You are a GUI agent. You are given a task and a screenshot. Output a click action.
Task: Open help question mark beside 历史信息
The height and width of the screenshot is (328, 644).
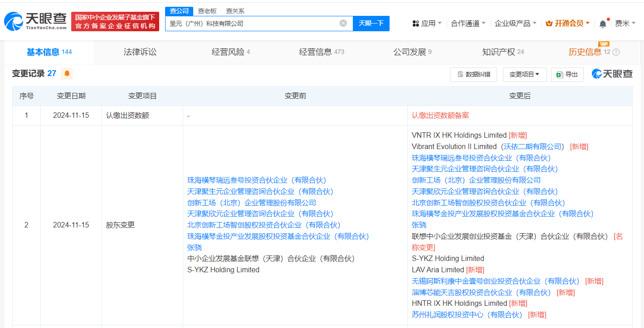click(x=616, y=52)
